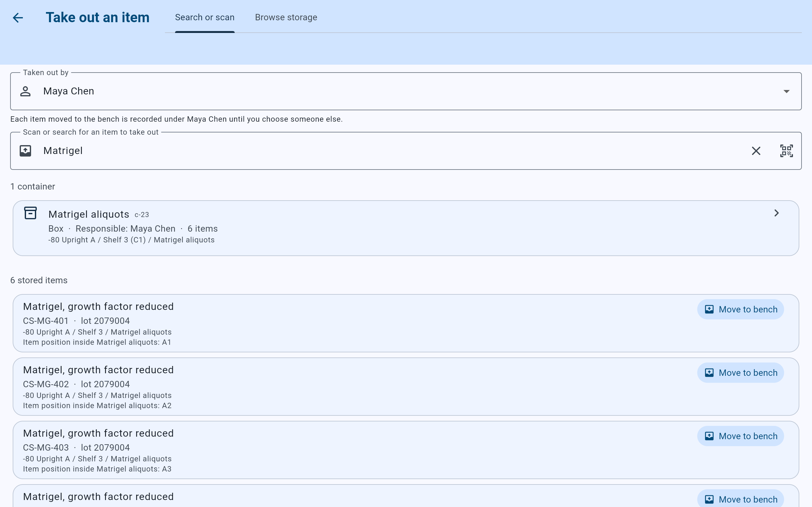Open the QR code scanner icon
812x507 pixels.
(786, 151)
